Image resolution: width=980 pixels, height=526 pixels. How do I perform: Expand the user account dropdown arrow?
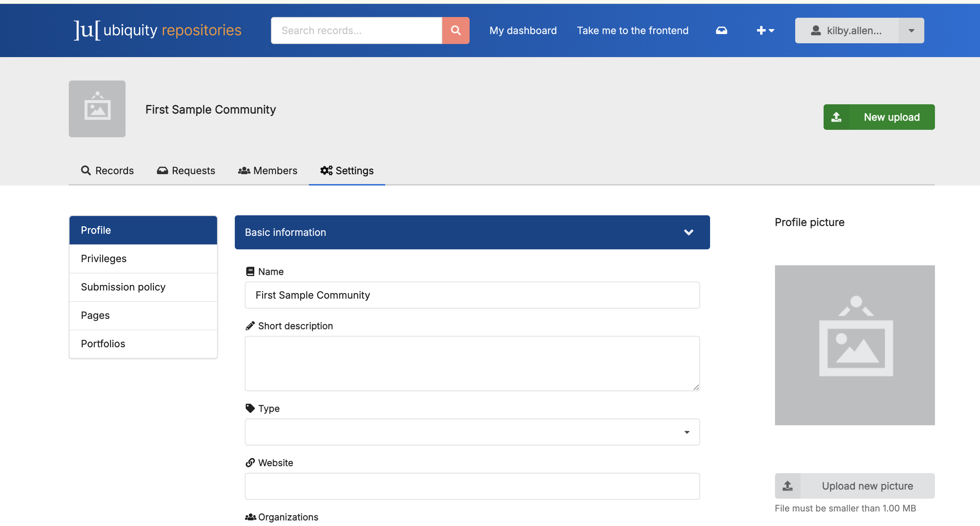click(911, 31)
